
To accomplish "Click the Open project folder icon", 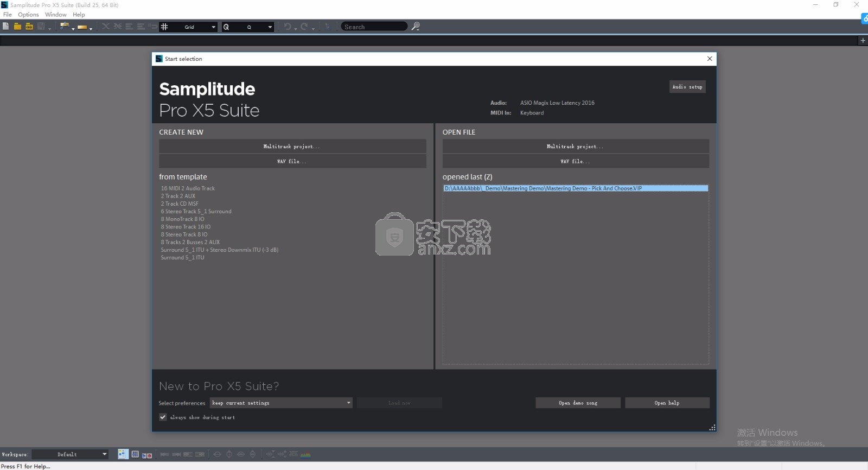I will point(17,26).
